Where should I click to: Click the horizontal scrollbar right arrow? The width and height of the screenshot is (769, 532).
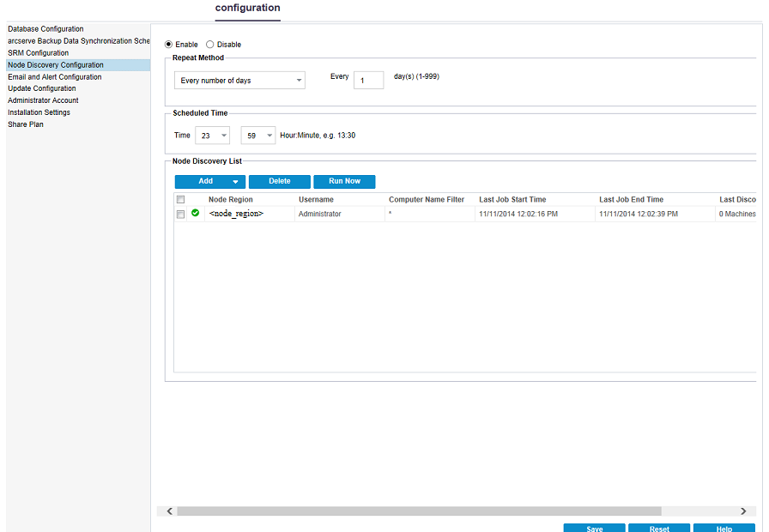click(743, 511)
